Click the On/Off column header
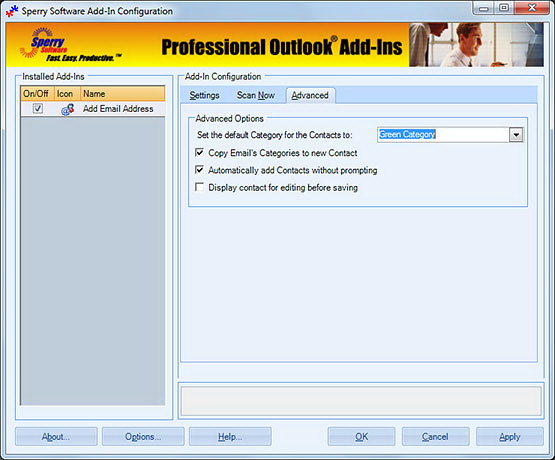The width and height of the screenshot is (555, 460). click(38, 94)
